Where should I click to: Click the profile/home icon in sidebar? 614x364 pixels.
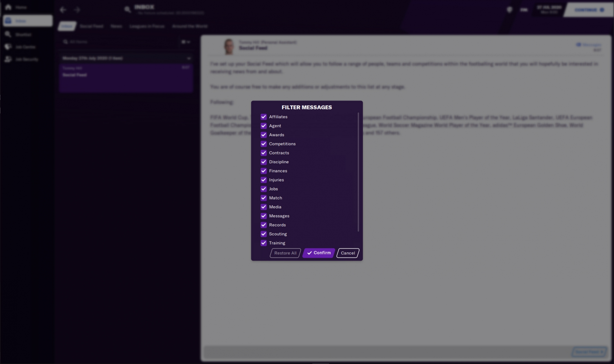pos(8,7)
